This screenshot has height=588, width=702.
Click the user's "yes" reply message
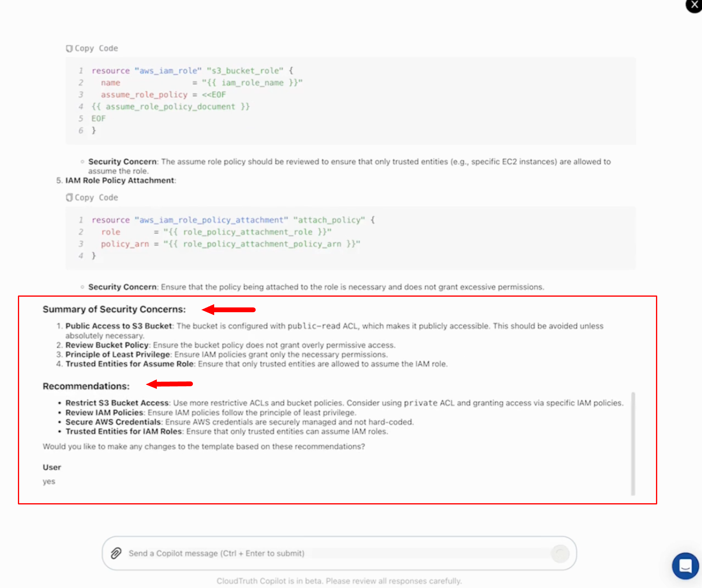pos(49,481)
